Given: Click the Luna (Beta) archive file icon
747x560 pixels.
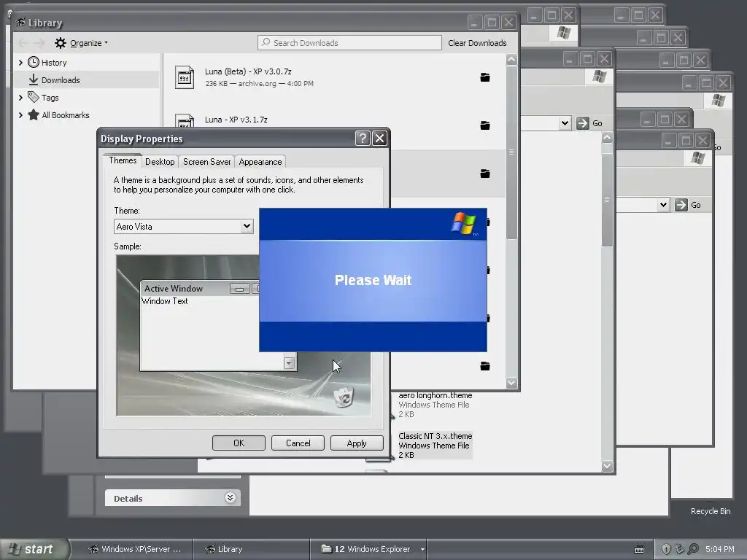Looking at the screenshot, I should coord(185,77).
